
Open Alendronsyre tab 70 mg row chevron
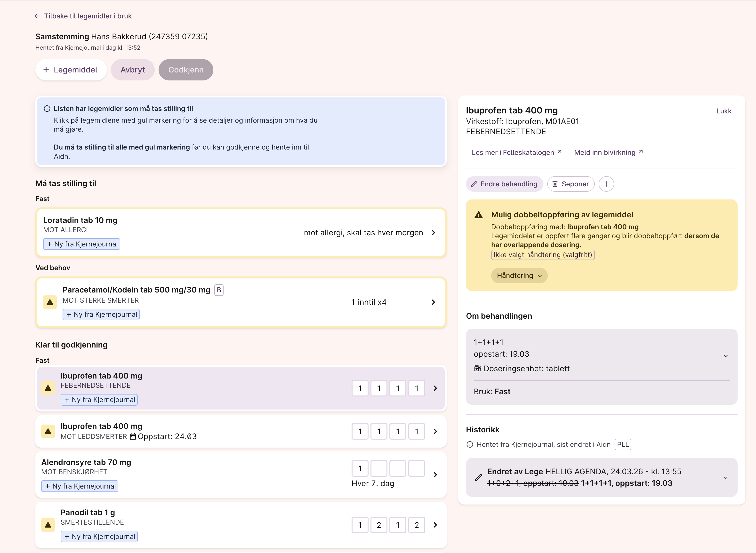435,475
